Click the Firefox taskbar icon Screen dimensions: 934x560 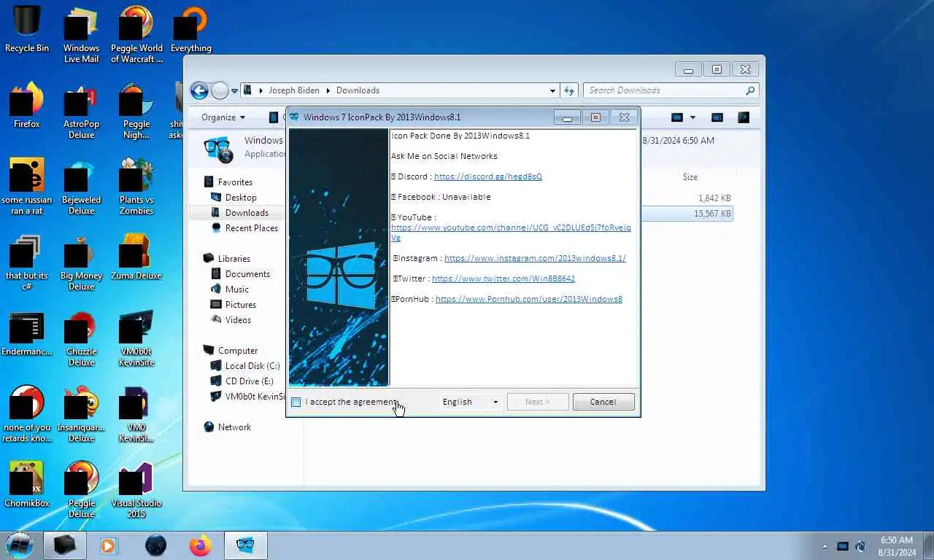tap(199, 545)
